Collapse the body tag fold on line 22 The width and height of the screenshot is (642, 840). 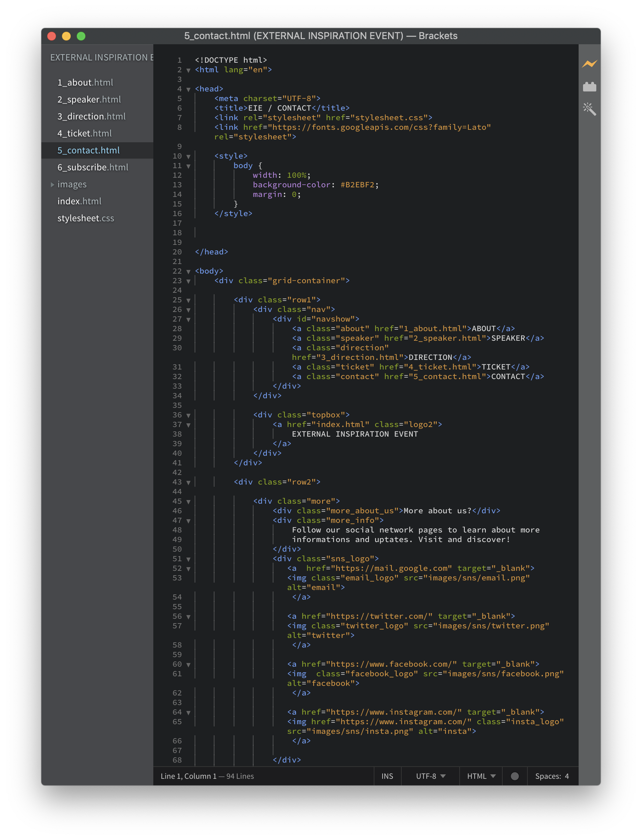188,271
